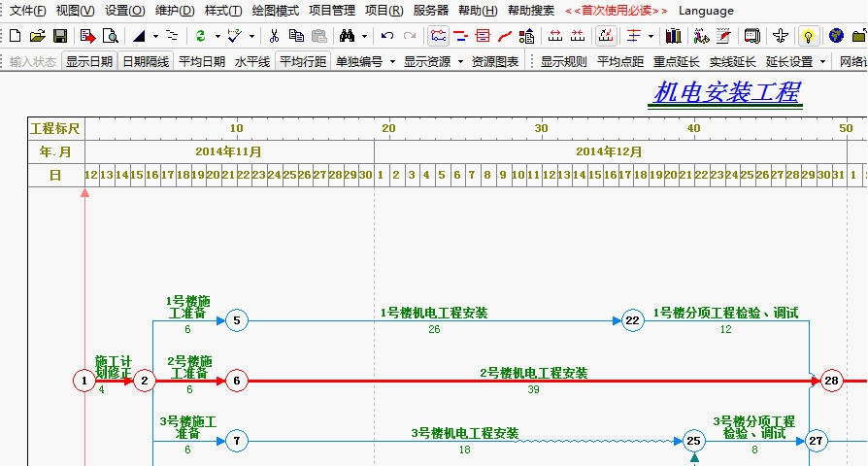Toggle the 平均点距 option

pos(620,61)
